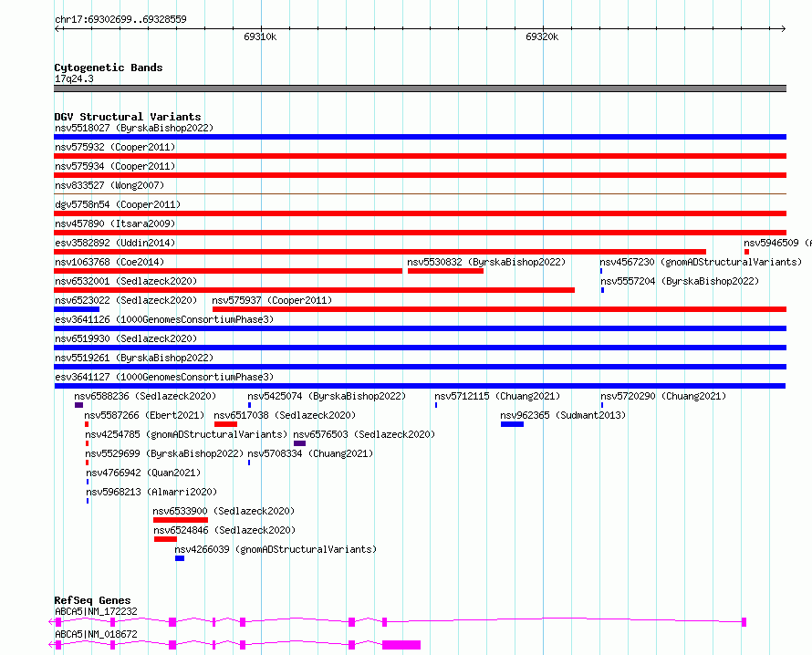The image size is (812, 655).
Task: Click the nsv4567230 (gnomADStructuralVariants) label
Action: point(701,262)
